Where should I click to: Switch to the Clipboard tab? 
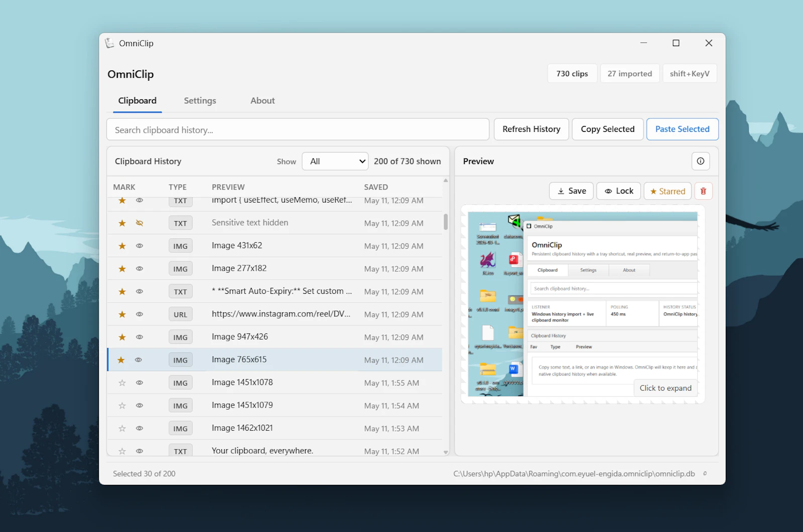point(138,101)
